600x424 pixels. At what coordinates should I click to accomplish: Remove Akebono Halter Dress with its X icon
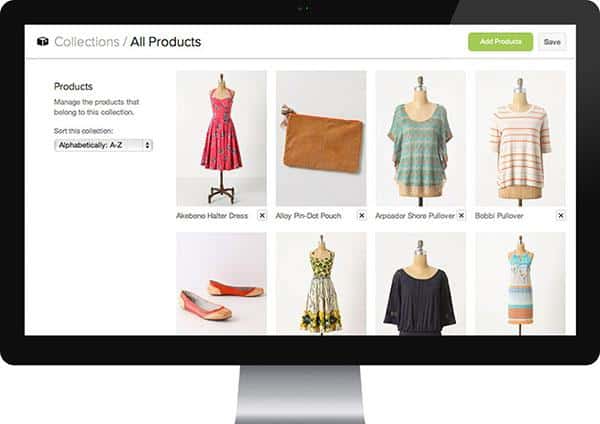click(x=262, y=214)
